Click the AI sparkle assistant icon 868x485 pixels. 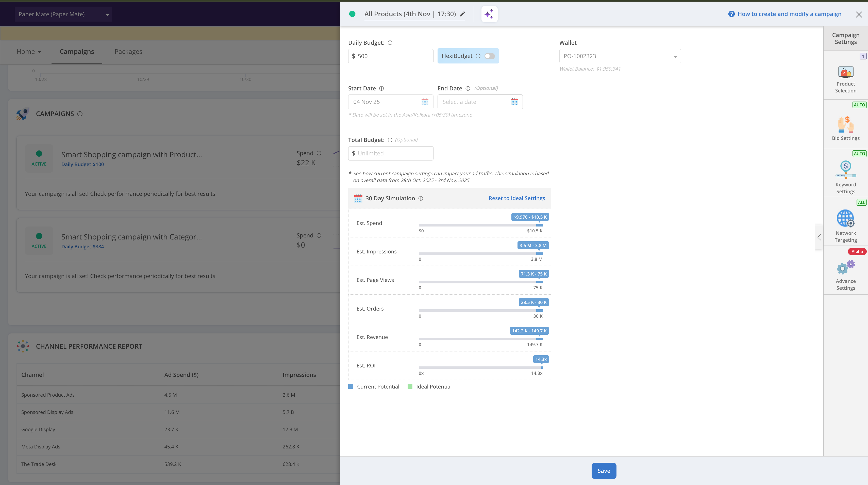coord(489,14)
